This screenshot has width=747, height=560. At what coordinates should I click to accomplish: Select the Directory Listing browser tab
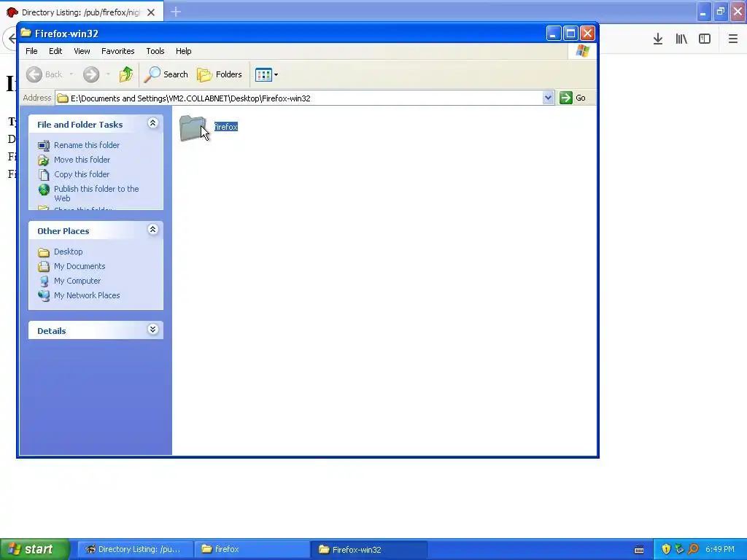click(x=81, y=12)
